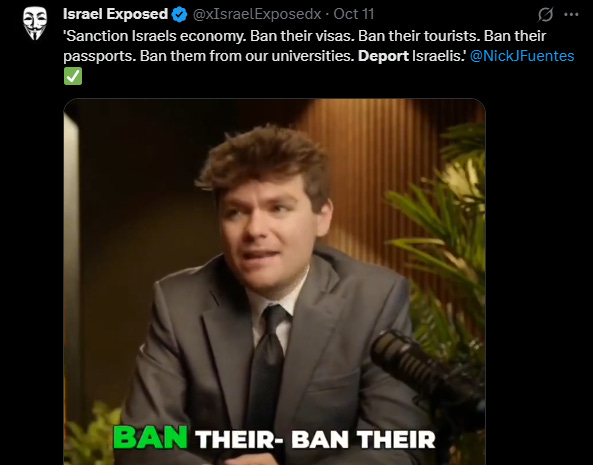Click the small plant at video bottom-left
Viewport: 593px width, 465px height.
coord(93,437)
